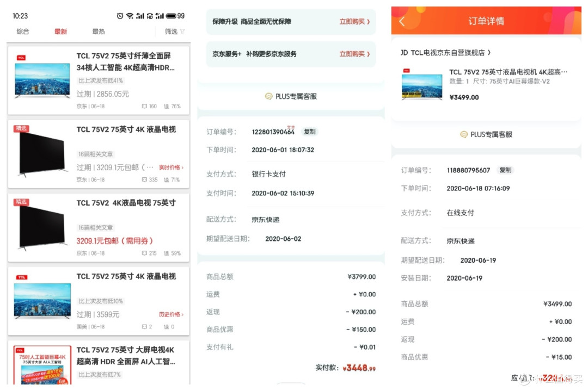Viewport: 588px width, 391px height.
Task: Tap the 比上次发布低41% tag
Action: 100,80
